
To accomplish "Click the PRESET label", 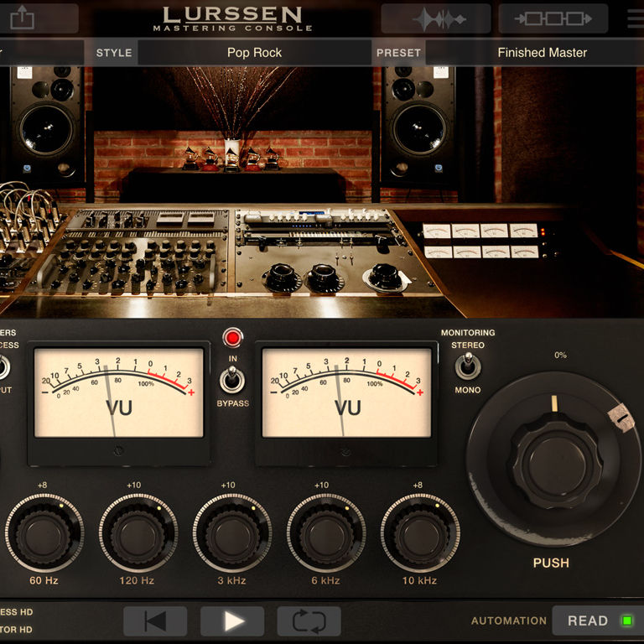I will click(x=398, y=53).
